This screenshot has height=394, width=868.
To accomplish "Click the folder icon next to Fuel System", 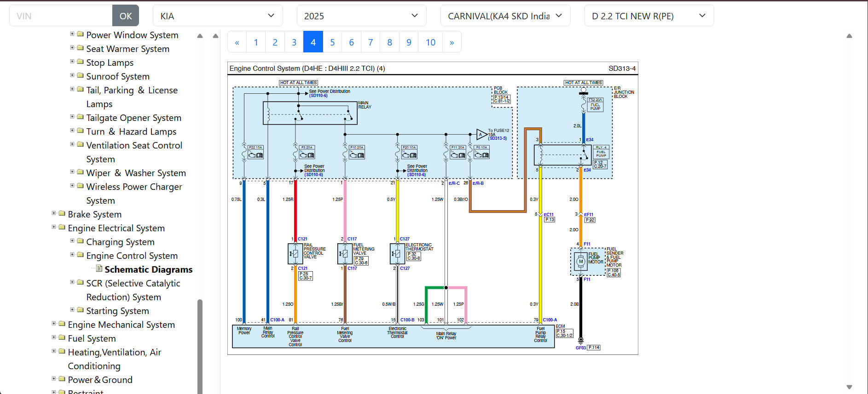I will pos(62,338).
